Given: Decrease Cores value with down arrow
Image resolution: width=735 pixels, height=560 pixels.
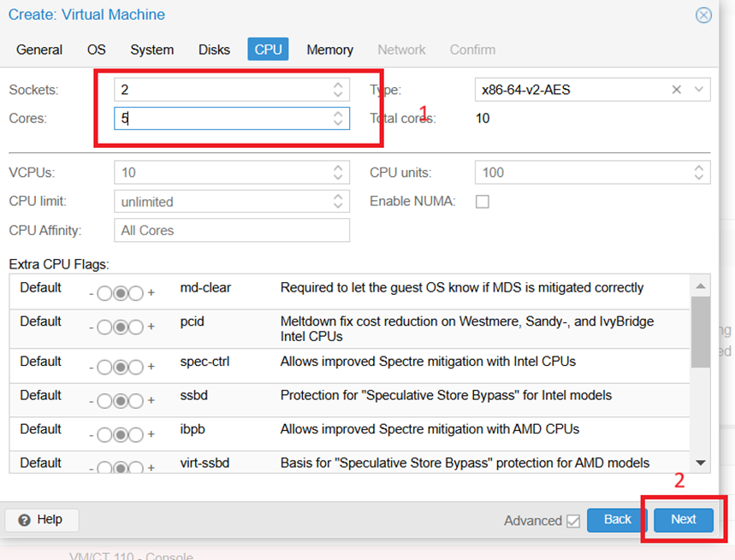Looking at the screenshot, I should click(x=338, y=122).
